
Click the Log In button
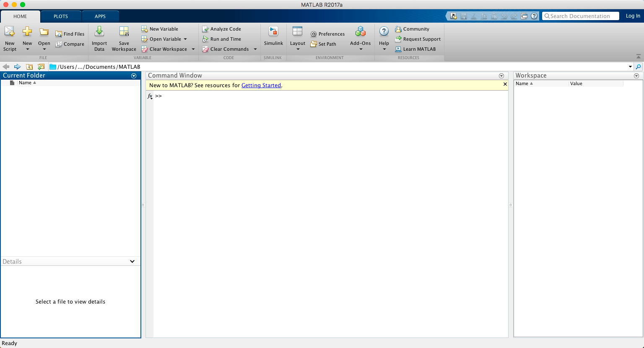coord(633,16)
